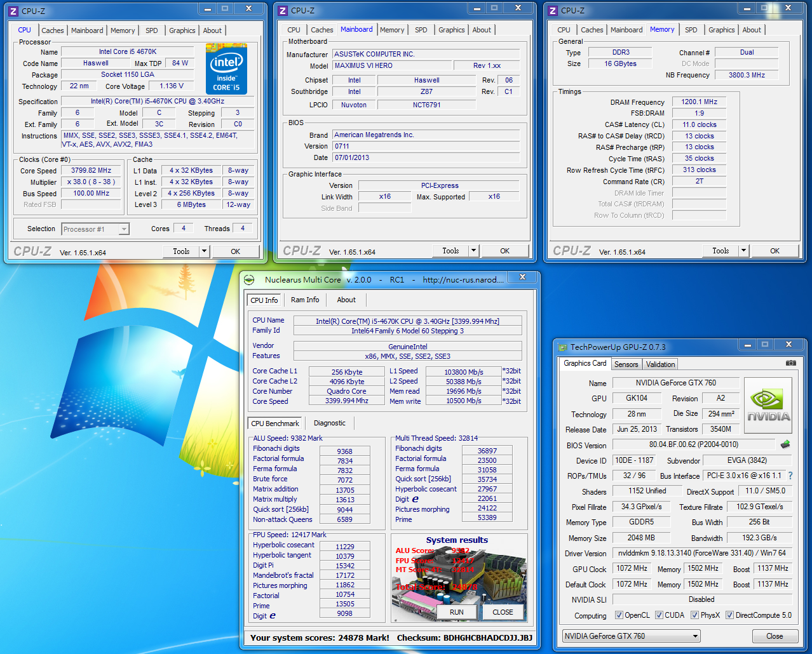
Task: Click the CAS# Latency value '11.0 clocks'
Action: 699,124
